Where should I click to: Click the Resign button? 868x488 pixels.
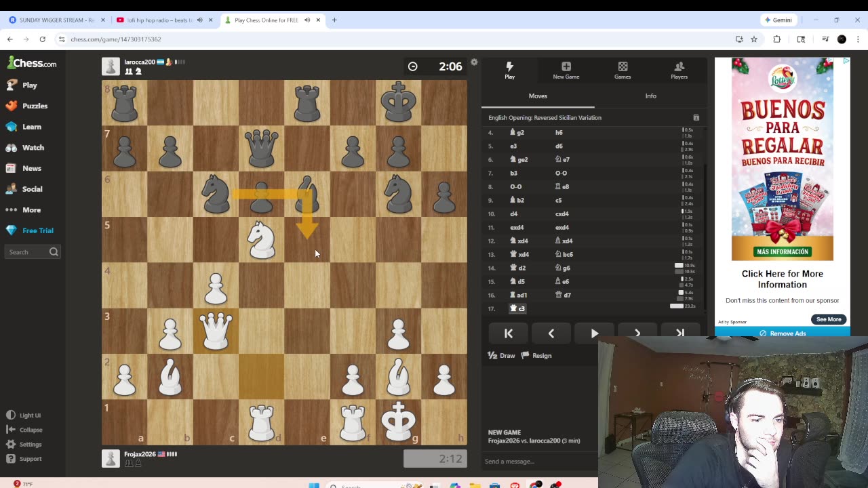536,356
